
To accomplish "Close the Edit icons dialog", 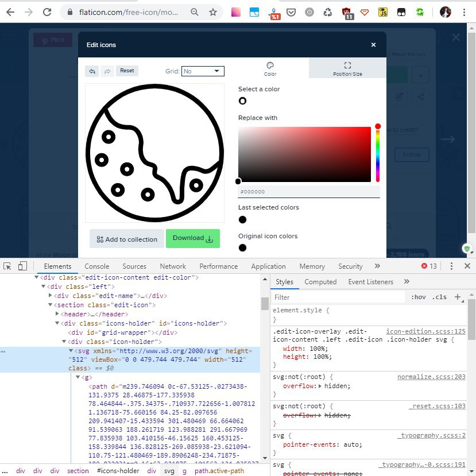I will tap(373, 45).
